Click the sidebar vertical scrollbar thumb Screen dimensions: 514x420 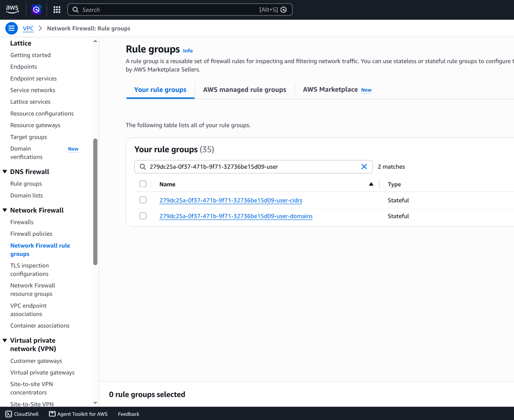click(95, 202)
